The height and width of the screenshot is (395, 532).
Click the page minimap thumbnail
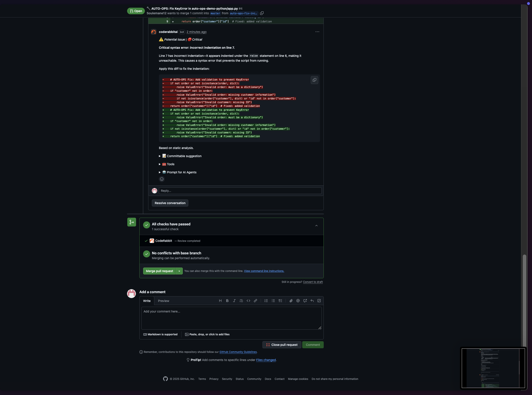click(x=493, y=368)
